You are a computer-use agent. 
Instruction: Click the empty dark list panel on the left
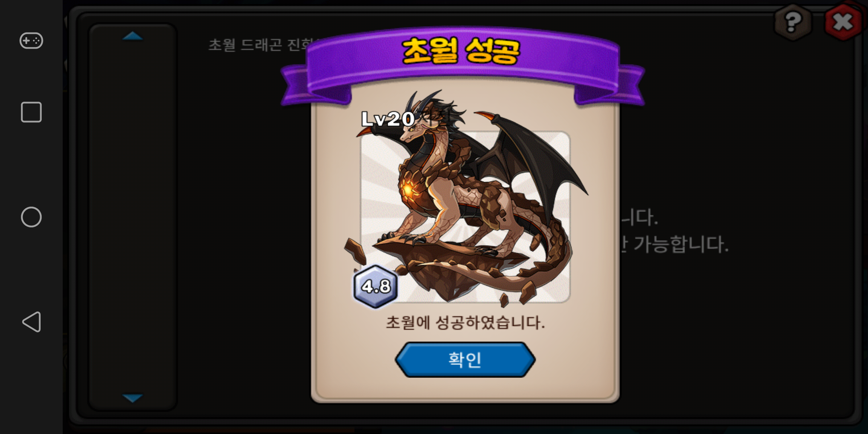[133, 217]
